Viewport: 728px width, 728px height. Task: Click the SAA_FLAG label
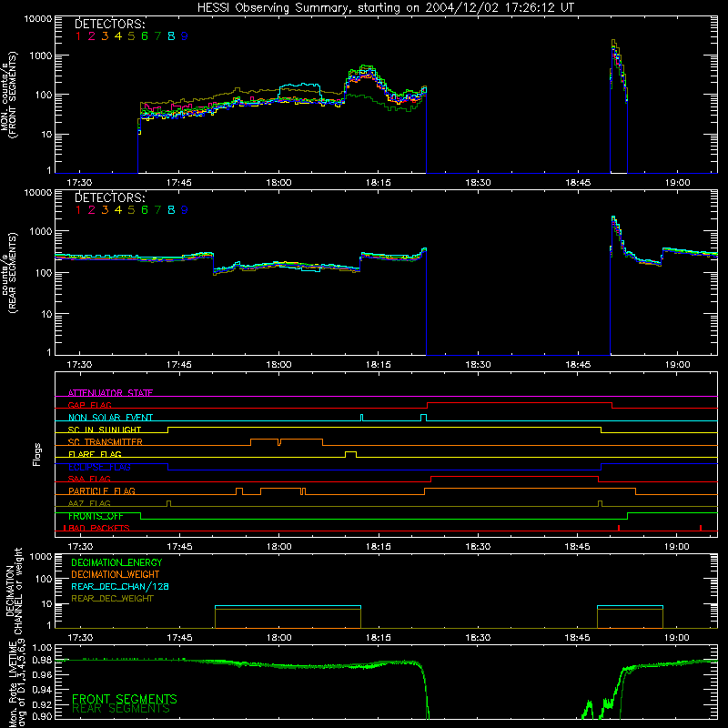pos(89,479)
